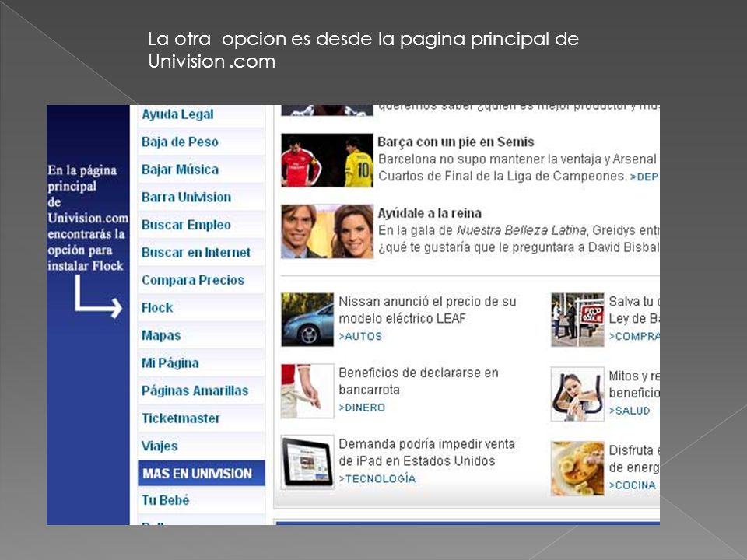
Task: Go to the DINERO section link
Action: pos(362,408)
